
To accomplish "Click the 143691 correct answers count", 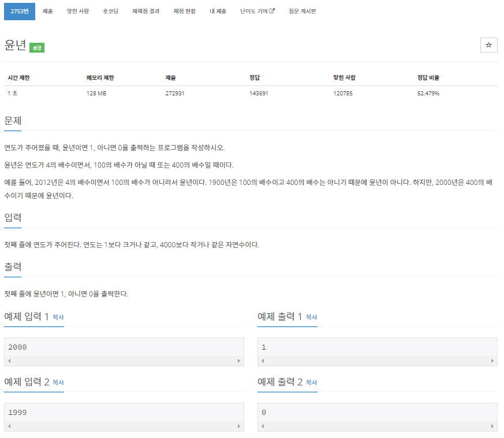I will click(259, 94).
